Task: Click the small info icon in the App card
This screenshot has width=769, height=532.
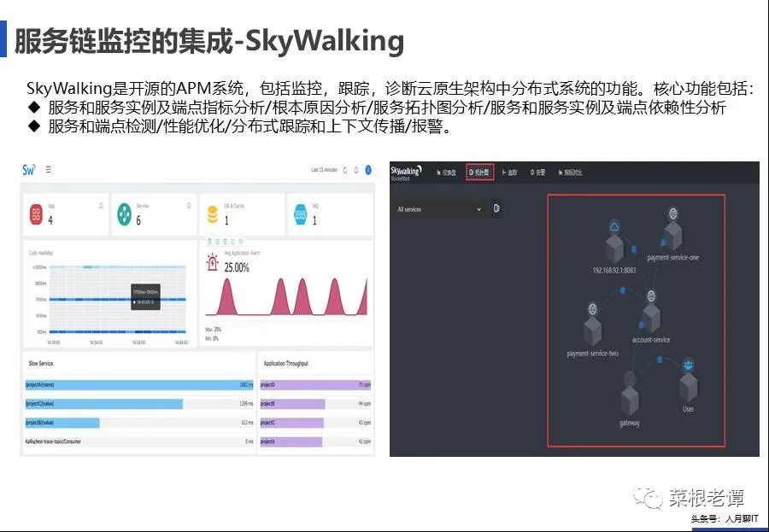Action: pyautogui.click(x=101, y=206)
